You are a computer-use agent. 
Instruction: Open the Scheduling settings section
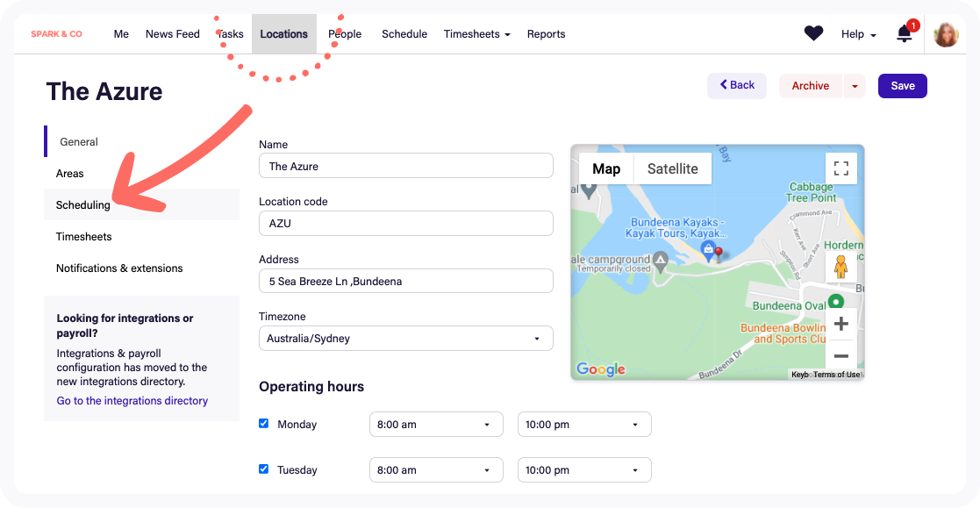click(83, 205)
